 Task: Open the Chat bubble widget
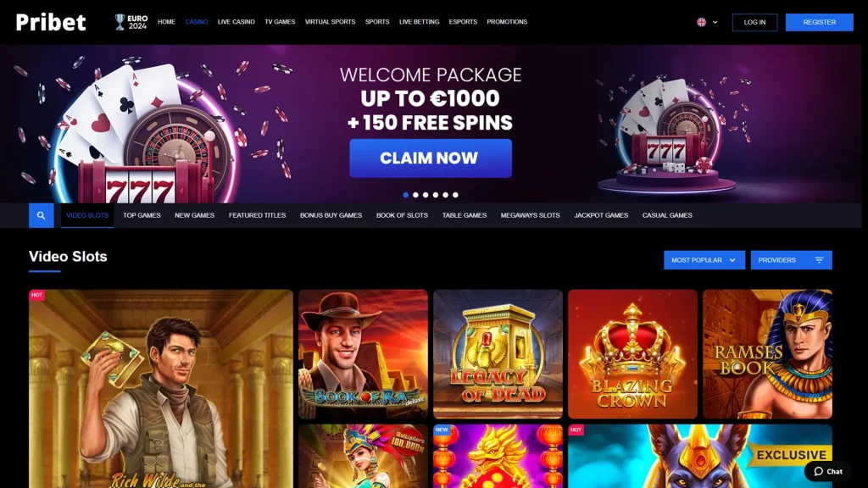pyautogui.click(x=827, y=471)
